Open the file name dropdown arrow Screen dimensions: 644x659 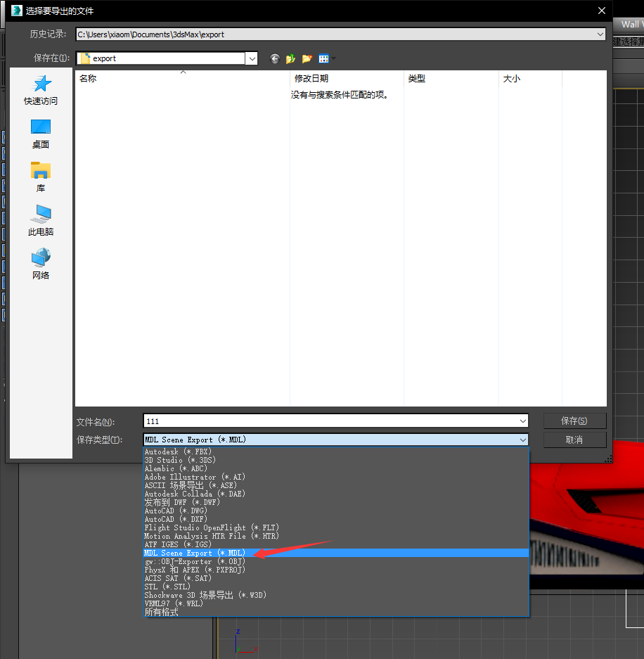pyautogui.click(x=522, y=421)
